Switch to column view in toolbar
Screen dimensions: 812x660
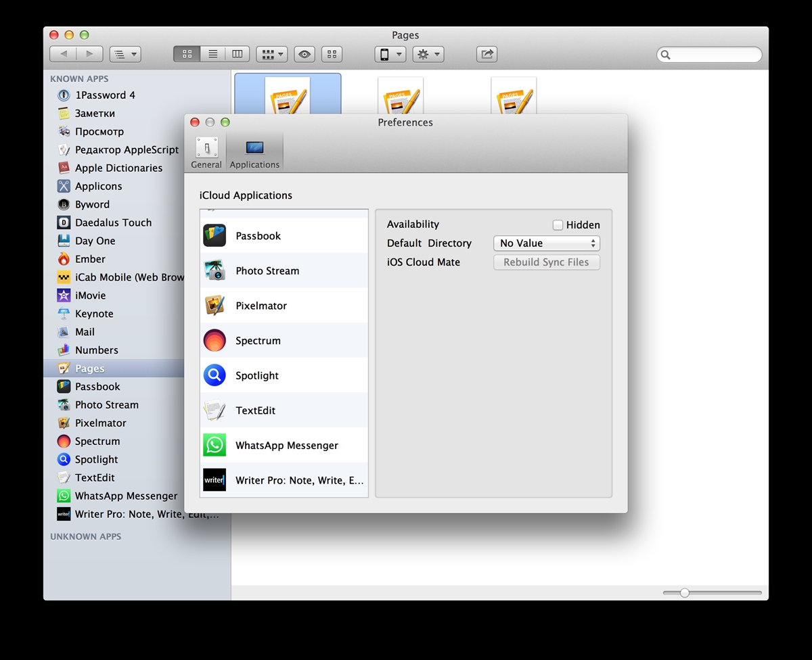[x=238, y=54]
